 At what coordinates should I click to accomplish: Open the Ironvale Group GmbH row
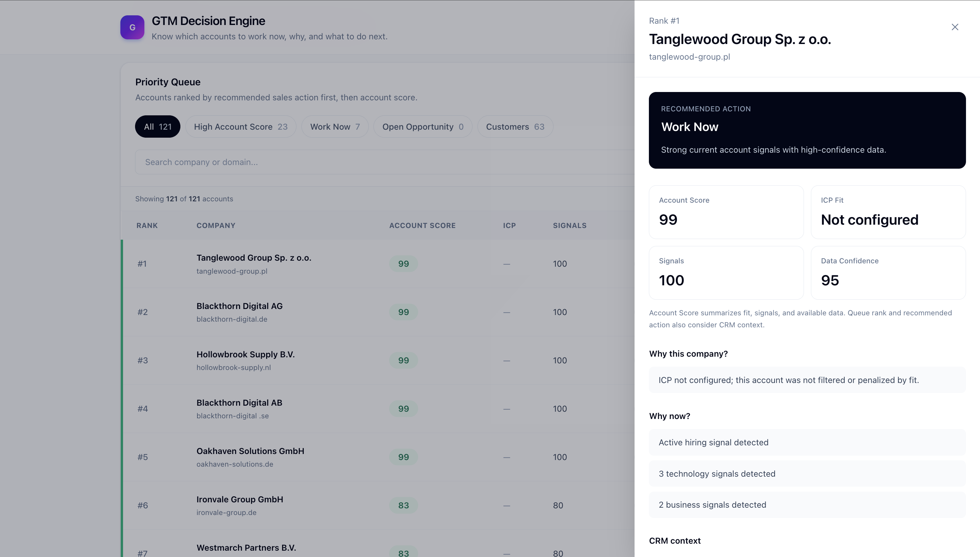(x=378, y=505)
